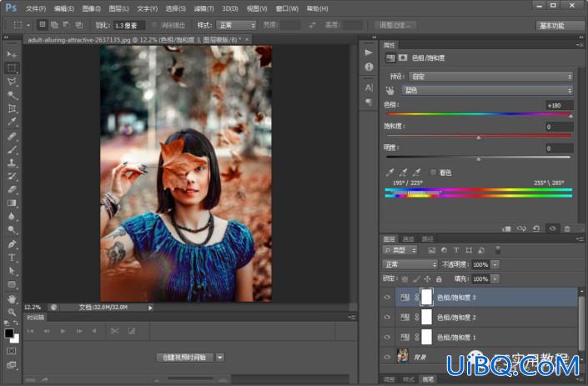Toggle lock all padlock in Layers panel
Screen dimensions: 588x386
(x=439, y=279)
